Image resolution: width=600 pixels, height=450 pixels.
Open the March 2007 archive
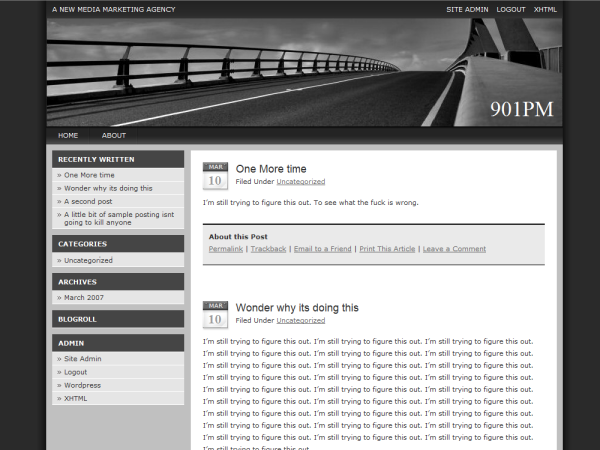[x=84, y=297]
